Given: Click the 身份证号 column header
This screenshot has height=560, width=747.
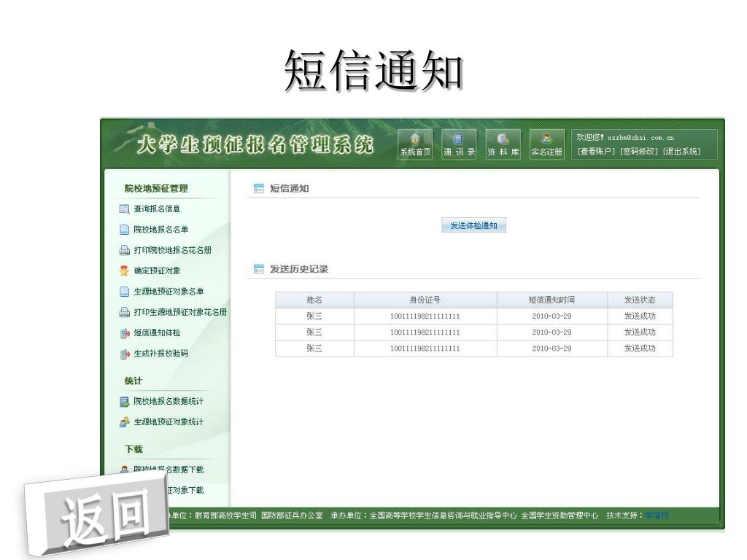Looking at the screenshot, I should coord(425,300).
